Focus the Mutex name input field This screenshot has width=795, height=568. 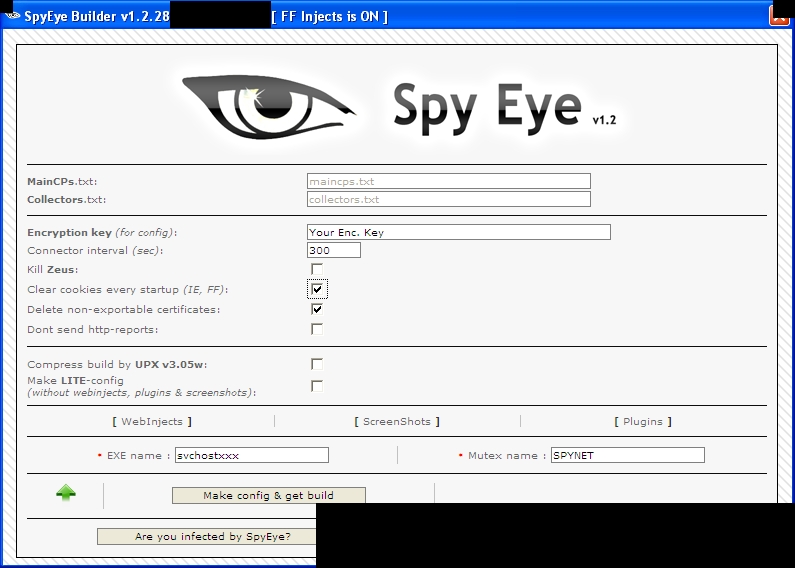pyautogui.click(x=627, y=455)
